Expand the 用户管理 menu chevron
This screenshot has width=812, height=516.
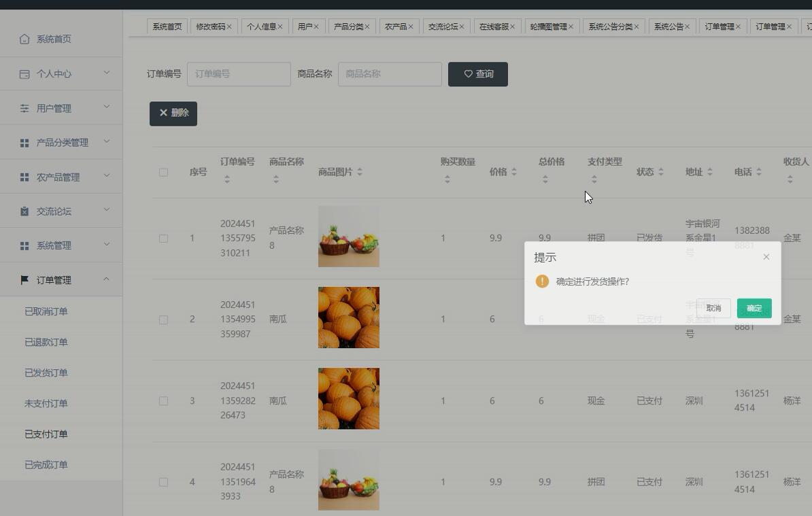106,107
